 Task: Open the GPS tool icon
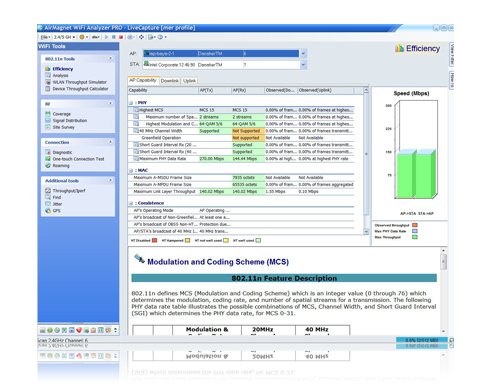(x=48, y=211)
